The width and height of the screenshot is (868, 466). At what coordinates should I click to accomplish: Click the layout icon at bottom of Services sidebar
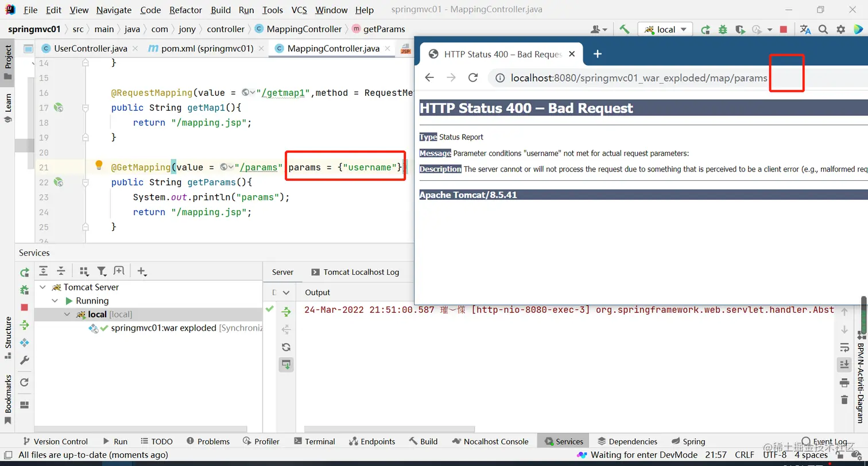coord(24,405)
